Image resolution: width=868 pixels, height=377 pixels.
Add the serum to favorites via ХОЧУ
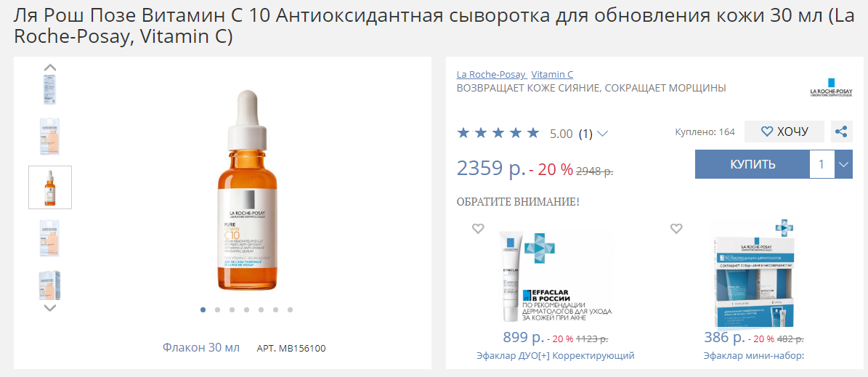(x=784, y=131)
